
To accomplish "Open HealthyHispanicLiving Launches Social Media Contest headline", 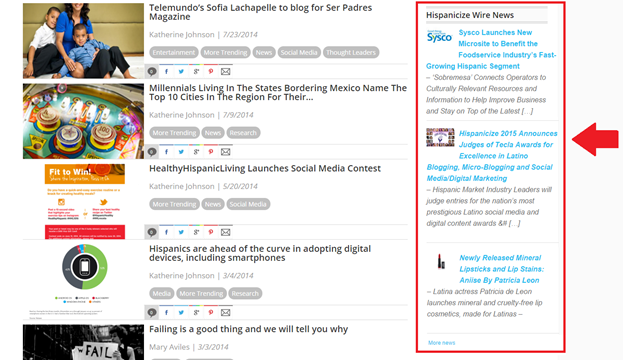I will pos(265,168).
